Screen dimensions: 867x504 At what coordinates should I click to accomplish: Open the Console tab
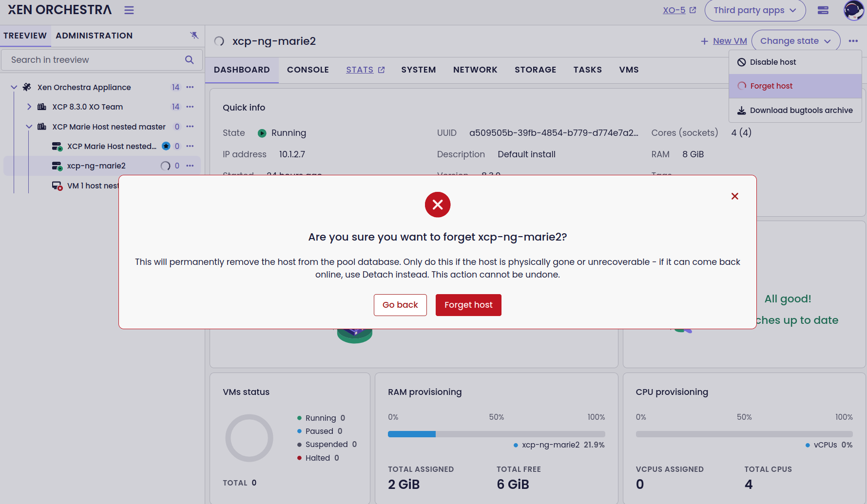308,70
